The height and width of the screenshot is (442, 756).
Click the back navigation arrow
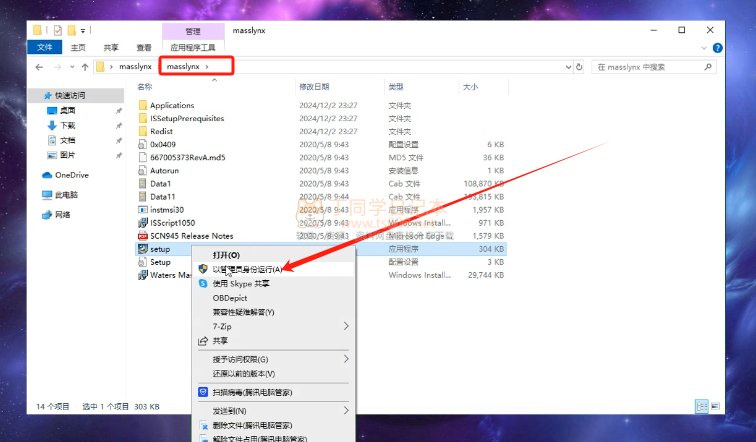[39, 67]
